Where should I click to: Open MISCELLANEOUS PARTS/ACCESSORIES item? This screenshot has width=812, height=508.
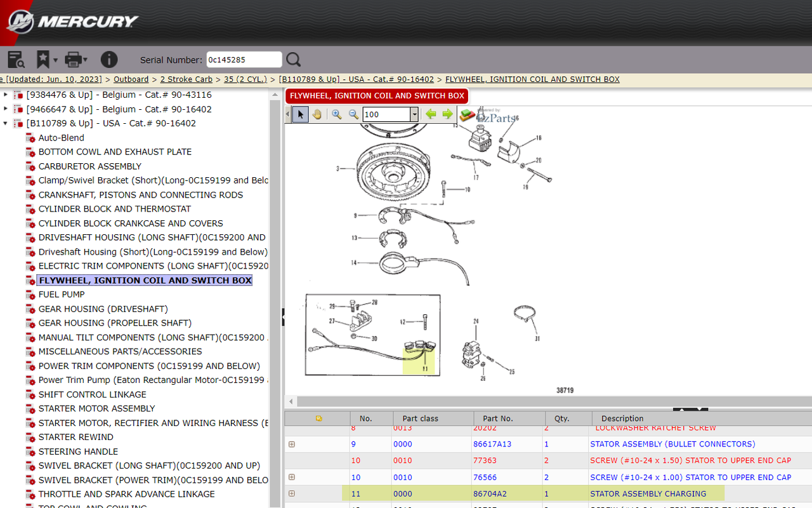pyautogui.click(x=121, y=351)
